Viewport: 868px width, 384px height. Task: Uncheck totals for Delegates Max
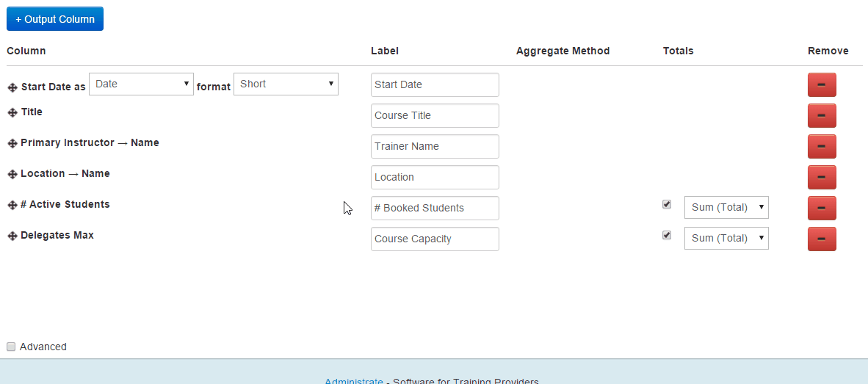click(x=667, y=235)
